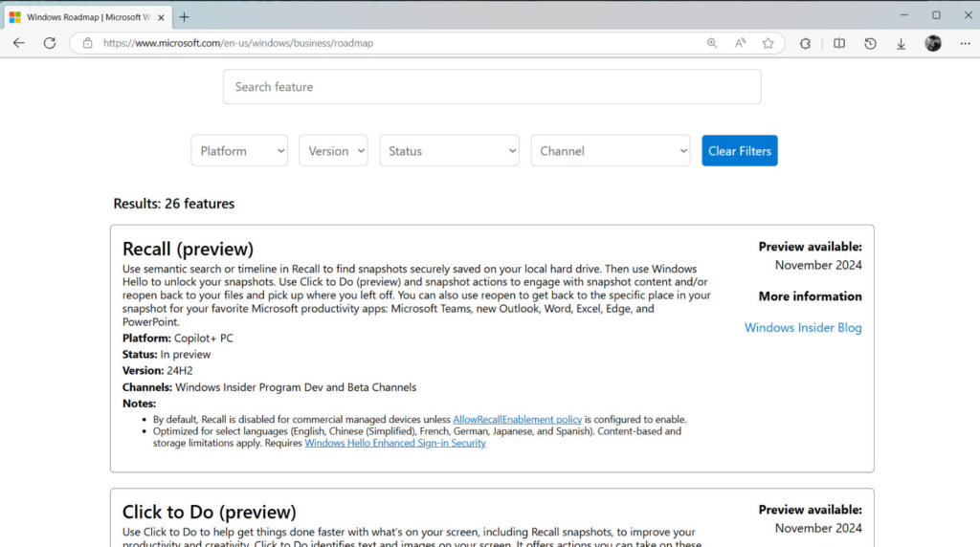Screen dimensions: 980x547
Task: Click the Version: 24H2 line
Action: click(158, 370)
